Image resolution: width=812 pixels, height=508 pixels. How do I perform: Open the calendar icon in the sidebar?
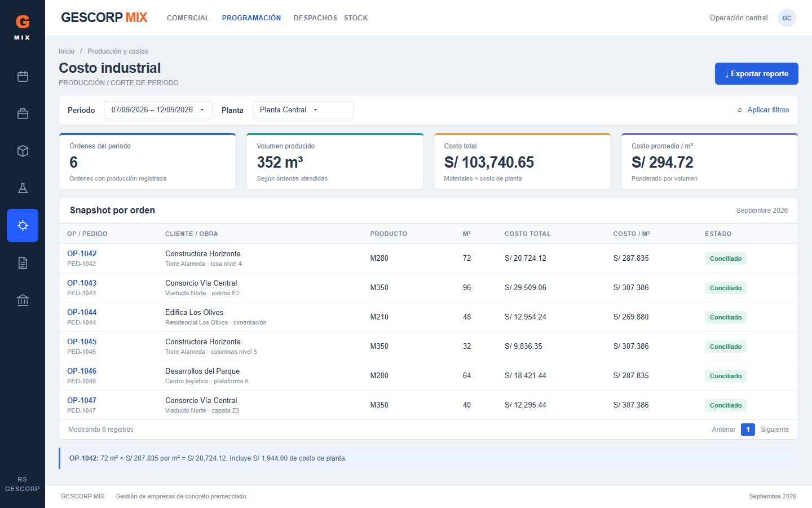[23, 76]
